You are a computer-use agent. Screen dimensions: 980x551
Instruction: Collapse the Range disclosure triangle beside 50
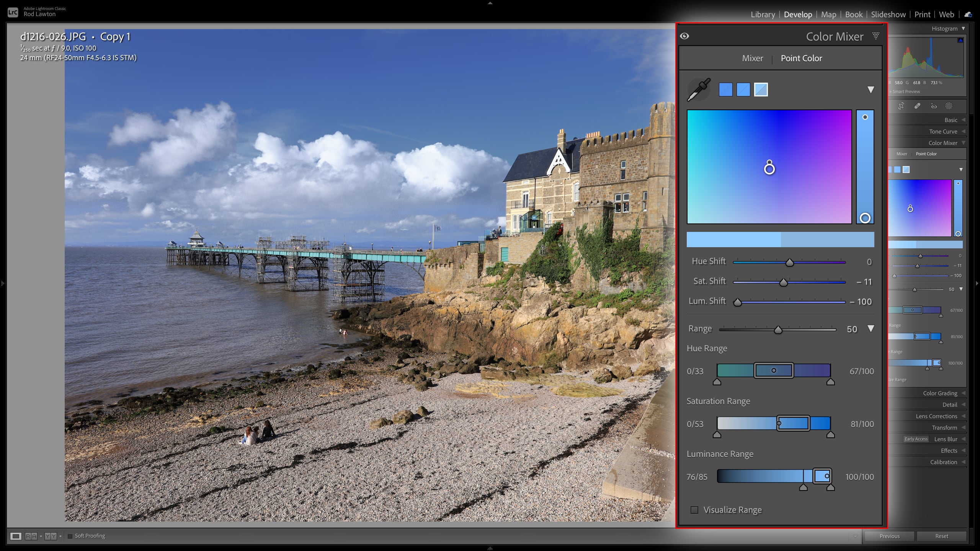[x=871, y=329]
